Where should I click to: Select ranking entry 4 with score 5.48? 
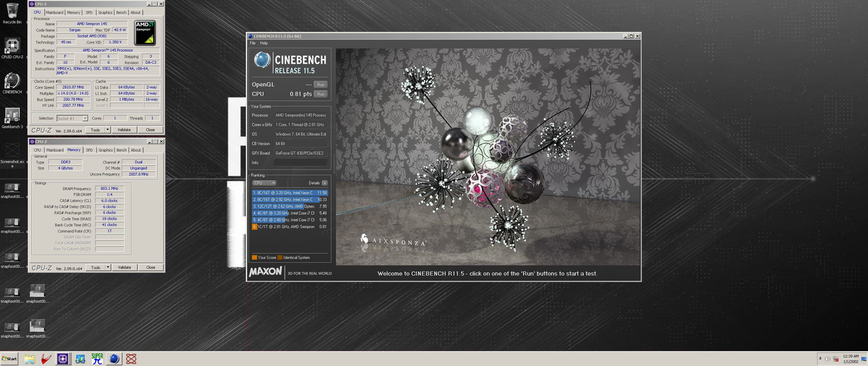290,213
